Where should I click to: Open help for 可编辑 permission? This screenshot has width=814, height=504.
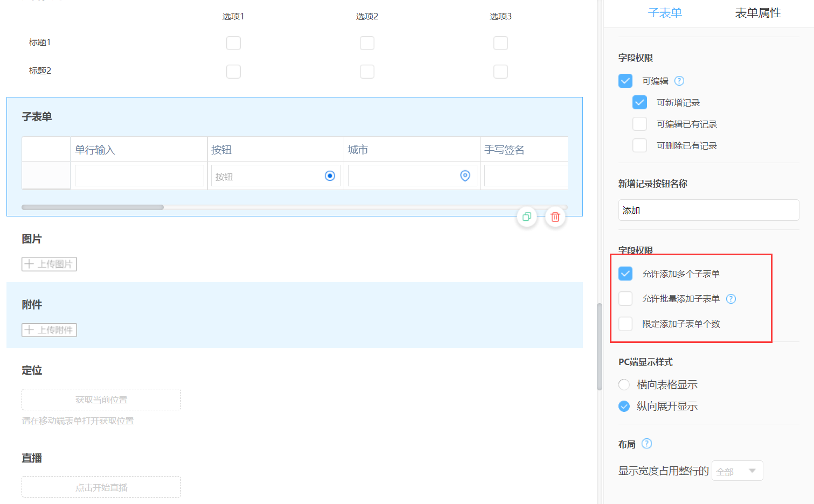pos(679,81)
